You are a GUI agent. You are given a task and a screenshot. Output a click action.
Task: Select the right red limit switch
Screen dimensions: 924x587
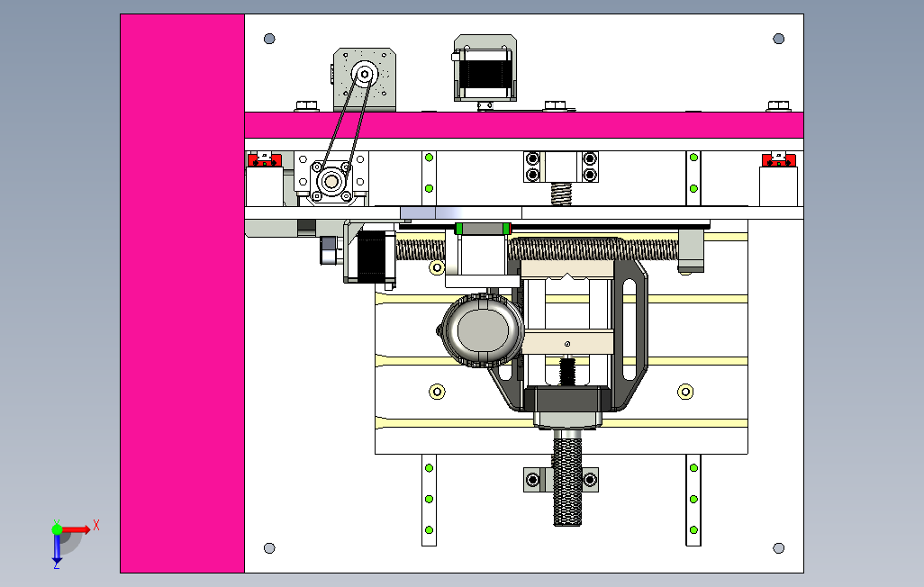tap(779, 159)
